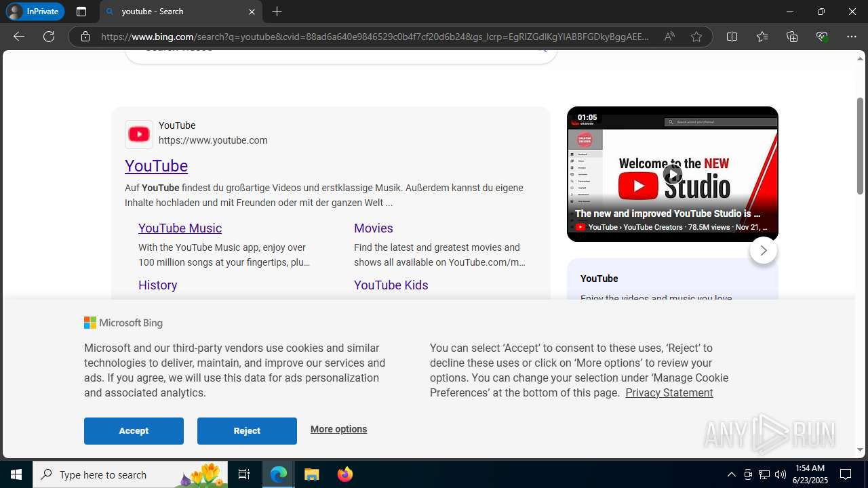Refresh the Bing search page
The height and width of the screenshot is (488, 868).
point(49,37)
